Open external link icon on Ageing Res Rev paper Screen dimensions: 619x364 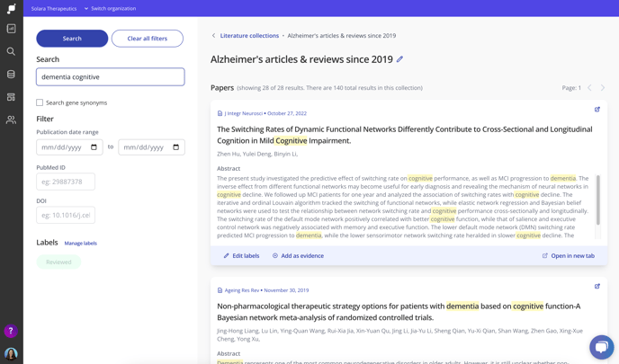coord(597,286)
